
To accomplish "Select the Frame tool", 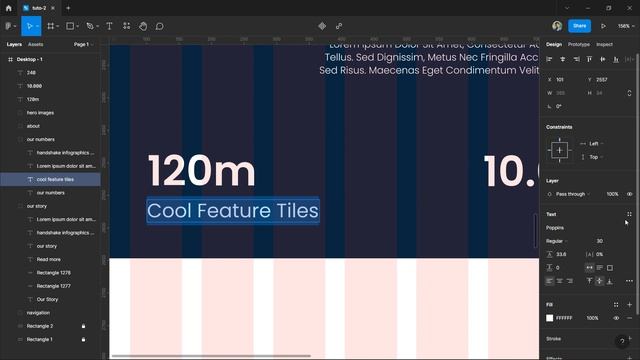I will (x=51, y=26).
